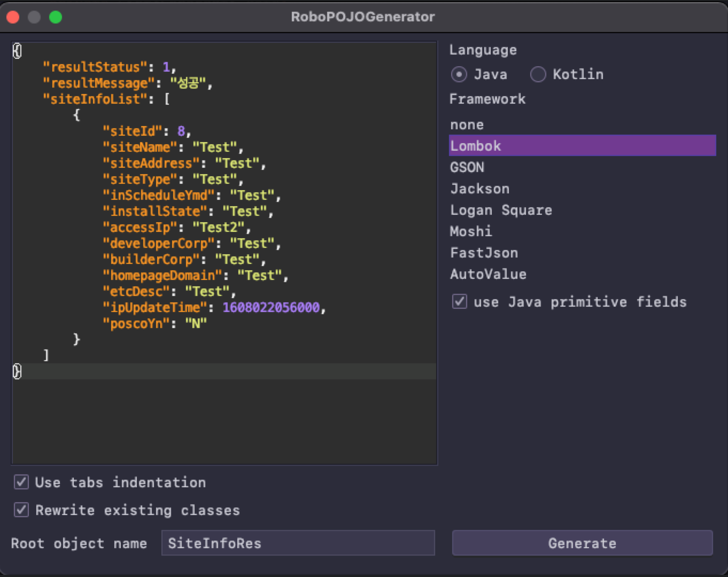This screenshot has height=577, width=728.
Task: Click the "siteType" key in JSON
Action: pos(140,179)
